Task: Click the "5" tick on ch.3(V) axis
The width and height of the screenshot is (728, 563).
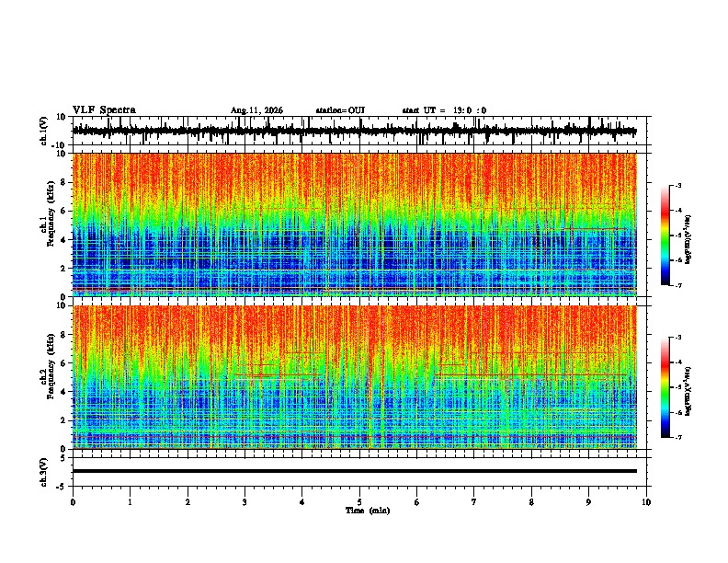Action: pyautogui.click(x=63, y=458)
